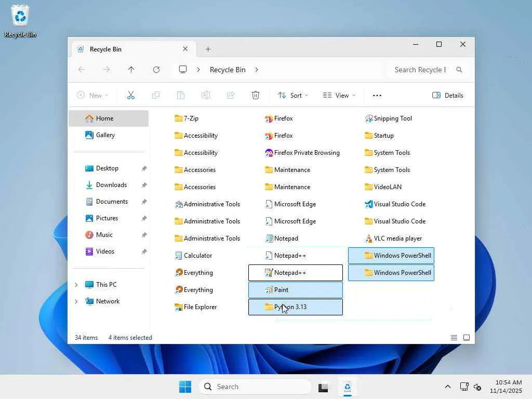Open Task View on taskbar
The height and width of the screenshot is (399, 532).
pos(323,387)
